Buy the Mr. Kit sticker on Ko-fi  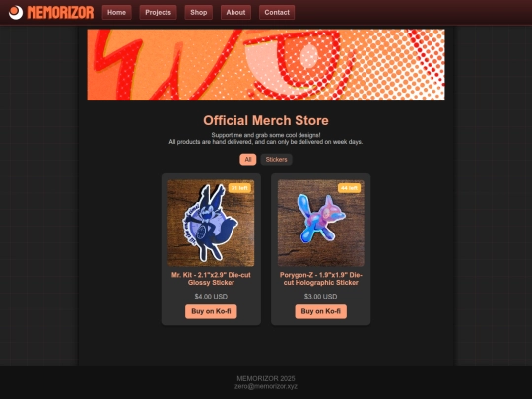point(211,311)
